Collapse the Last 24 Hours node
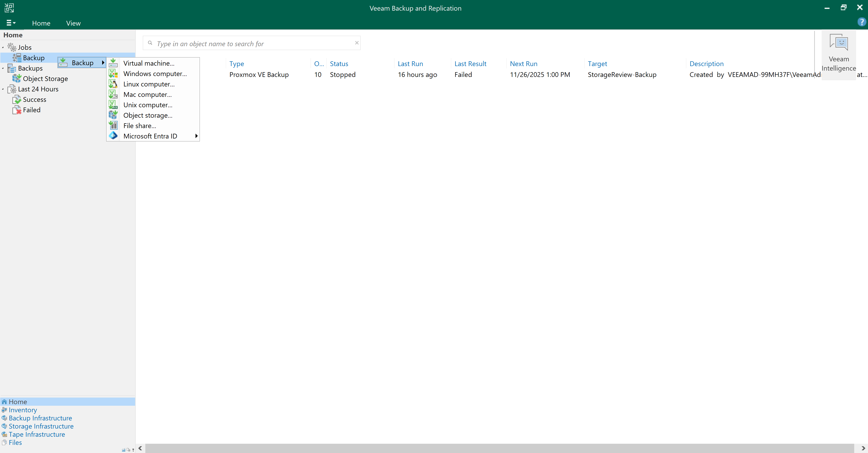 pyautogui.click(x=3, y=89)
